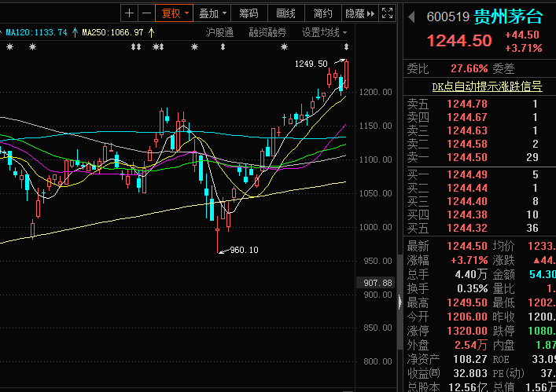The image size is (556, 392).
Task: Click 涨幅 value +3.71% in details
Action: tap(469, 260)
